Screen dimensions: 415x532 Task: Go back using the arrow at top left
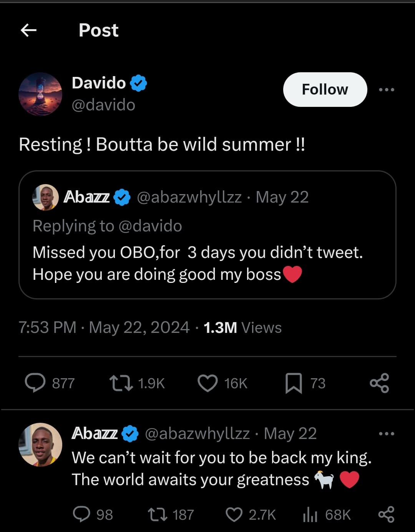pos(28,30)
